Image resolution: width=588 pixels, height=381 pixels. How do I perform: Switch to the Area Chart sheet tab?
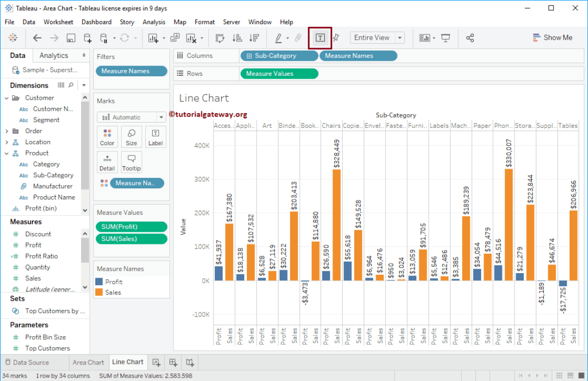88,362
